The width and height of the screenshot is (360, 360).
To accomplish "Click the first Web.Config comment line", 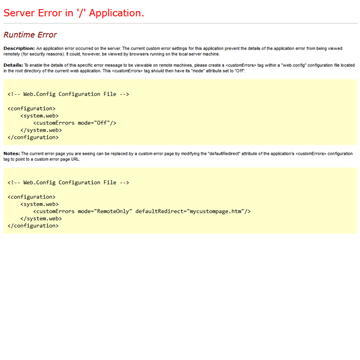I will [x=68, y=94].
